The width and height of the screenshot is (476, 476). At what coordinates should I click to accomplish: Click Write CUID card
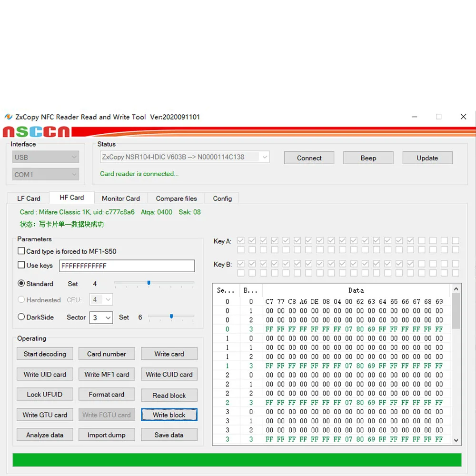tap(169, 374)
